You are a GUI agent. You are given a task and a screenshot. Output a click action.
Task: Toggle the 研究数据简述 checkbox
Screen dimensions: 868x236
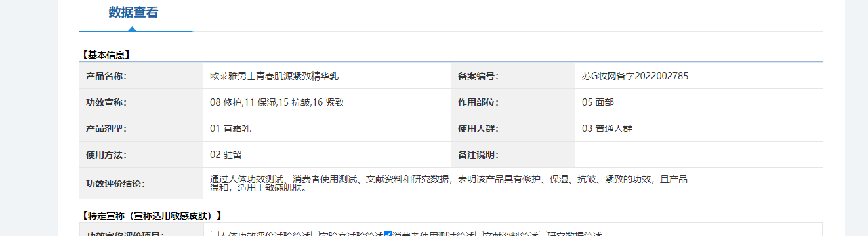click(x=543, y=234)
